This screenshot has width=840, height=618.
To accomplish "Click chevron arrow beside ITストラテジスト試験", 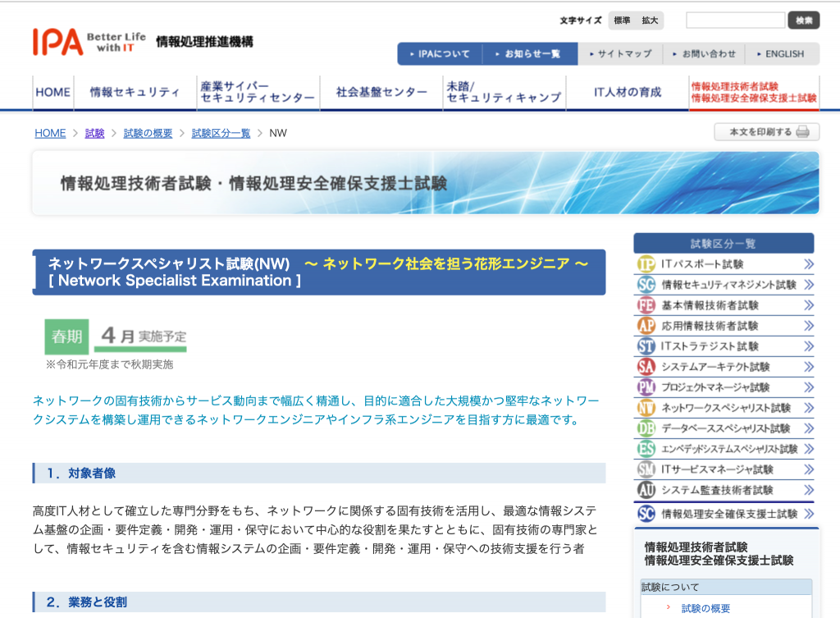I will 809,346.
